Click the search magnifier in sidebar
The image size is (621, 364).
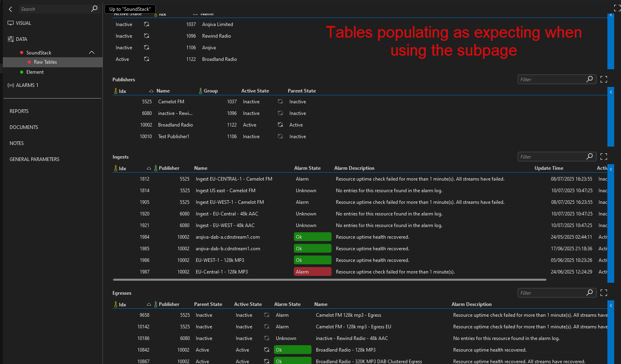coord(94,8)
